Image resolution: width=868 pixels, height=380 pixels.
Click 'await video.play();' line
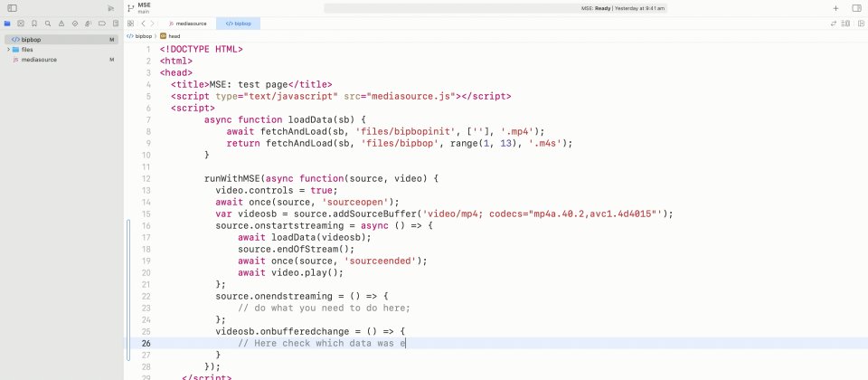(x=290, y=272)
